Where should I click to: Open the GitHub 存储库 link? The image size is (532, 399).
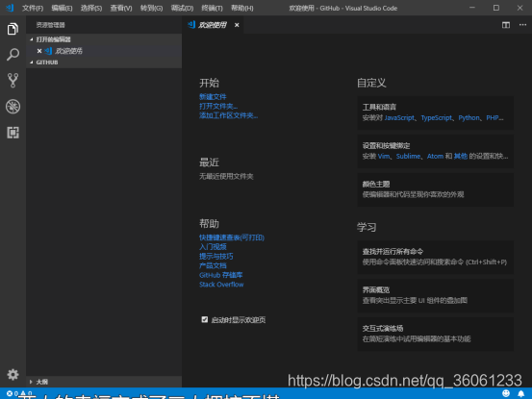pos(221,275)
